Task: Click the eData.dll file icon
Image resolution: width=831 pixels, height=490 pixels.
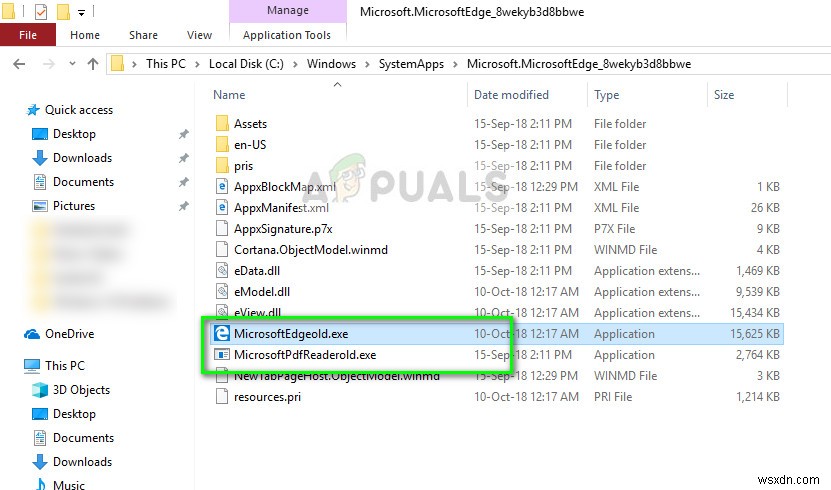Action: click(x=222, y=271)
